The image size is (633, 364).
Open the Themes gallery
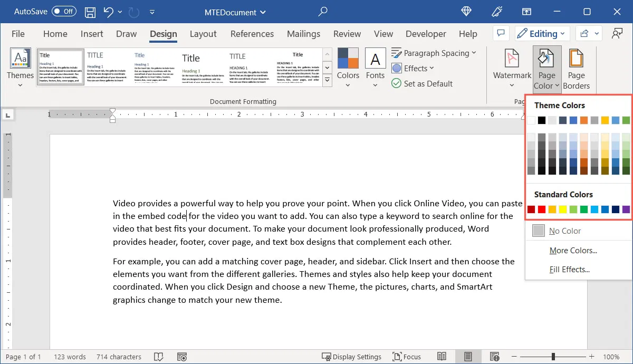20,66
